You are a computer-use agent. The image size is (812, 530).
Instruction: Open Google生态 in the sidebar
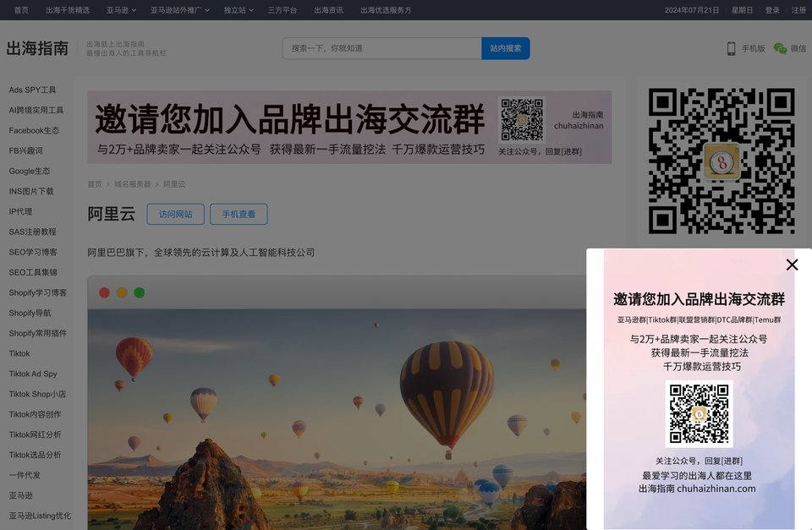[x=29, y=171]
